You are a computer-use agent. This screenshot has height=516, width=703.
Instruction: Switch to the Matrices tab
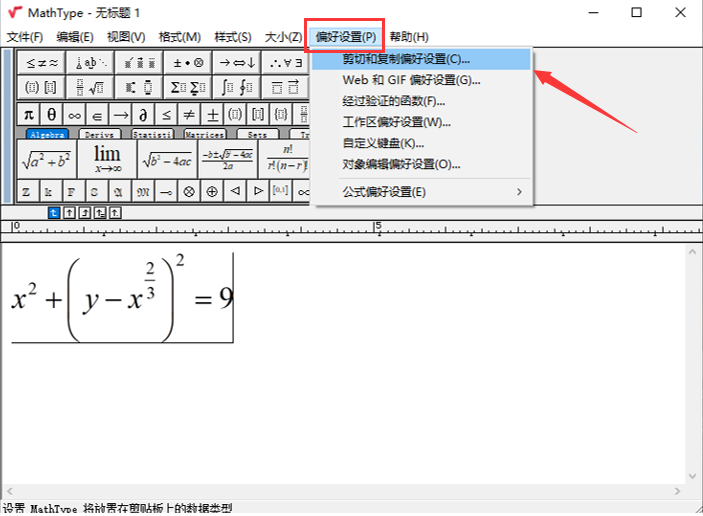pos(205,134)
